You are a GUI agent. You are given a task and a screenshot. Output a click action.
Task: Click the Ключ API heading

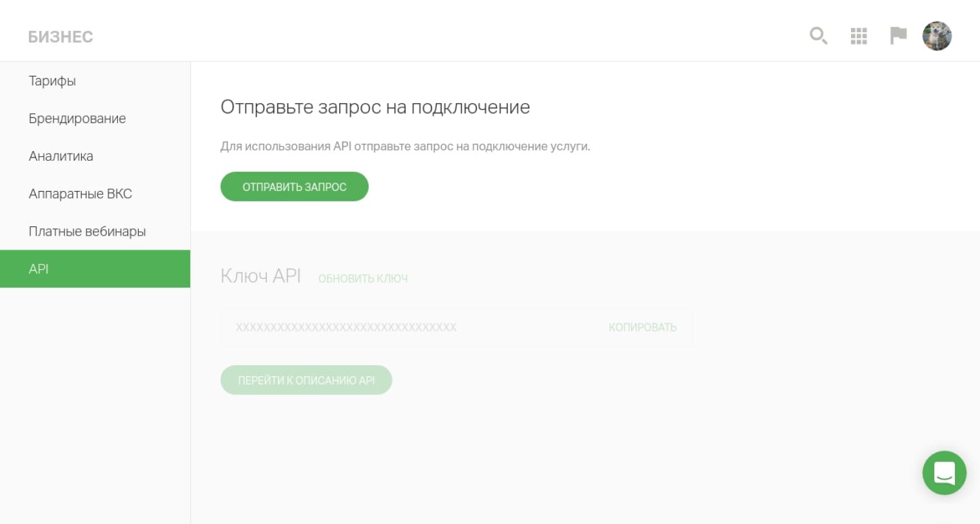coord(260,276)
